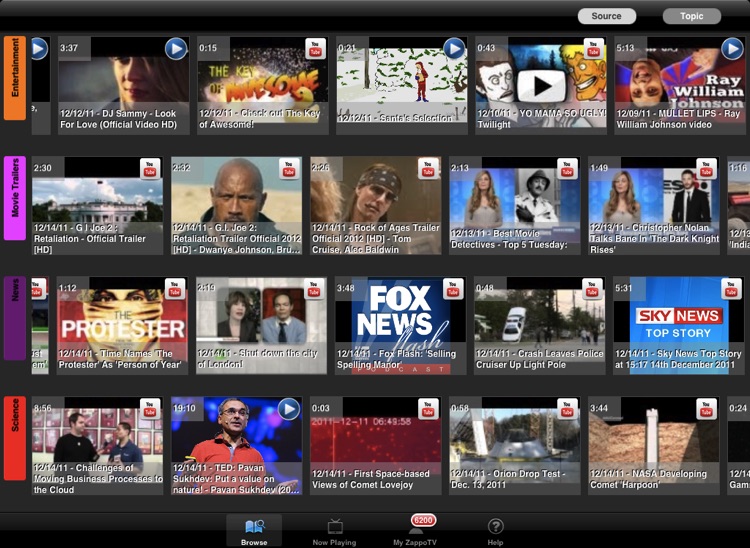
Task: Open Orion Drop Test video
Action: pyautogui.click(x=515, y=446)
